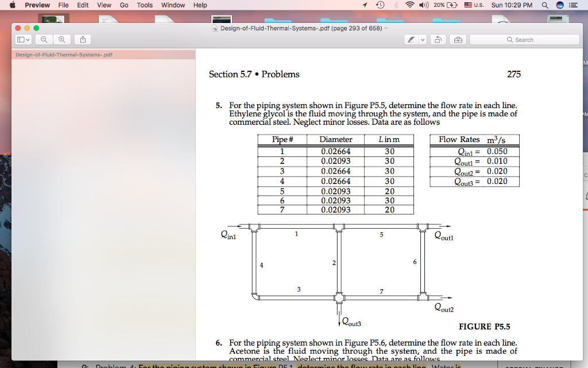
Task: Rotate the PDF page with rotate icon
Action: tap(437, 39)
